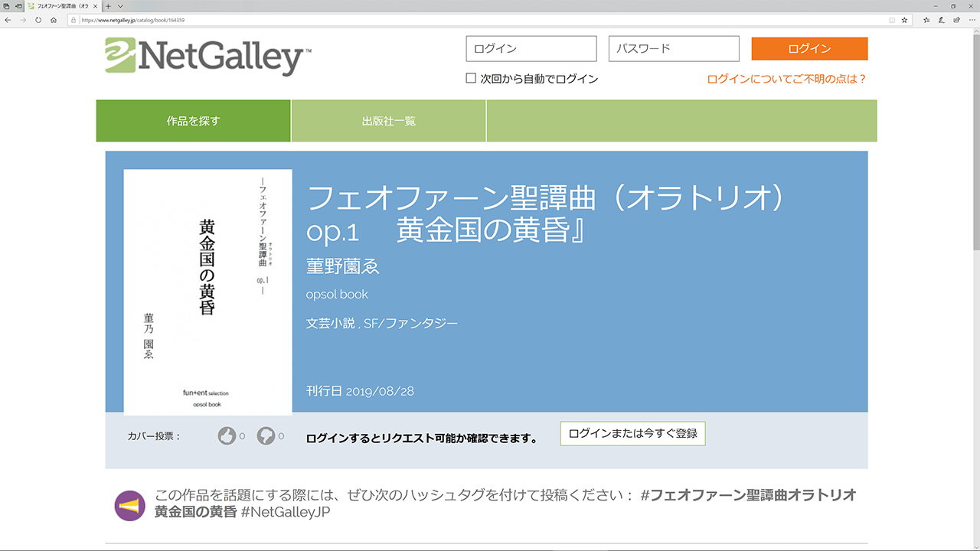Click the author name 菫野薗ゑ

[x=343, y=266]
